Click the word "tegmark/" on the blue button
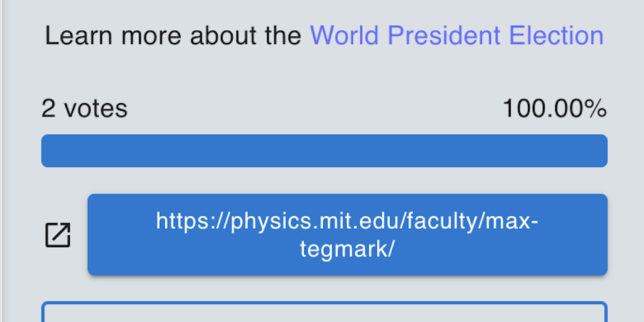This screenshot has height=322, width=644. [x=347, y=249]
